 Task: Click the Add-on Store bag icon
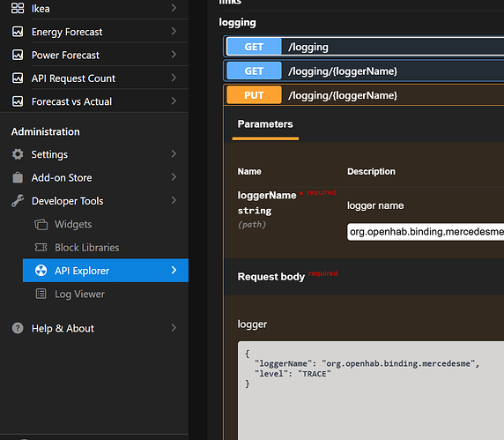(18, 177)
